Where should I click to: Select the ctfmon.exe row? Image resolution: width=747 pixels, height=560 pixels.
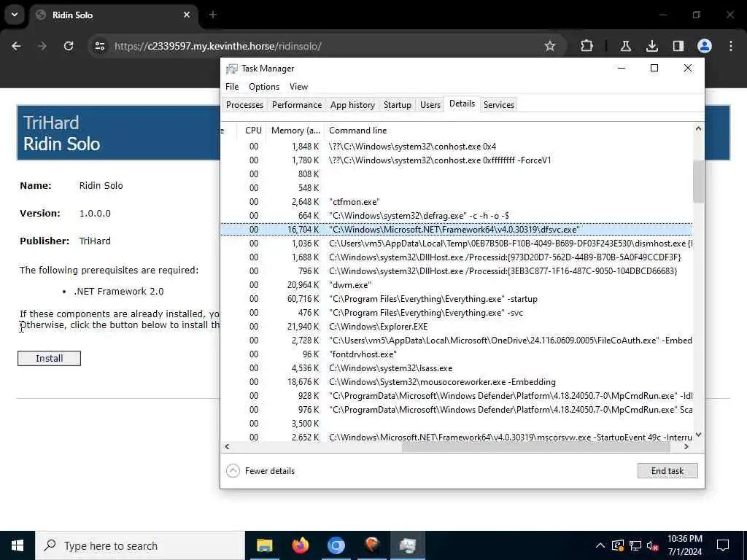click(457, 202)
